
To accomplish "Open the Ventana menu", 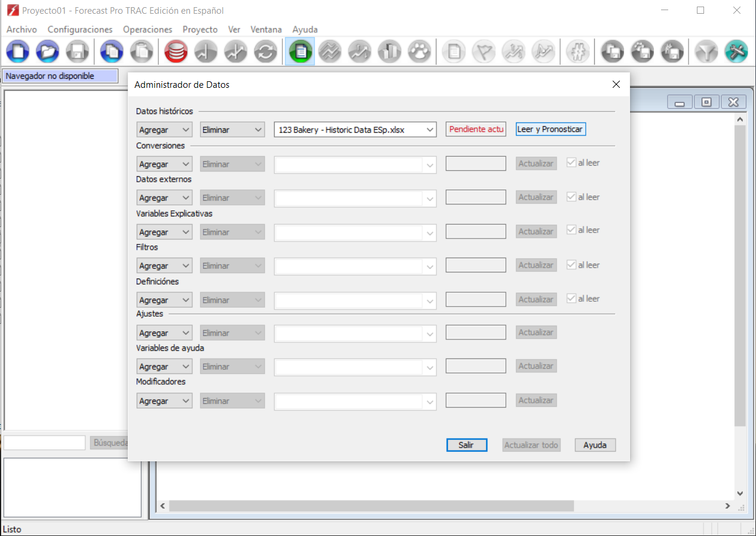I will point(266,29).
